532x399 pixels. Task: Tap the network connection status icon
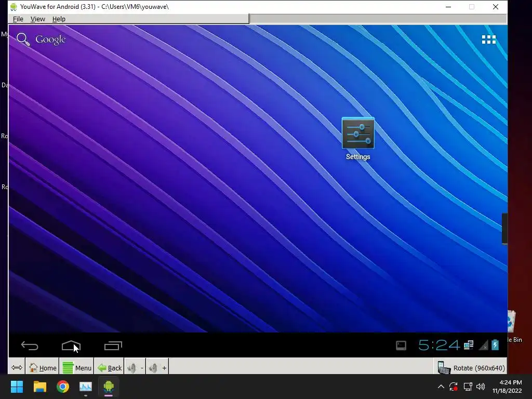coord(469,345)
